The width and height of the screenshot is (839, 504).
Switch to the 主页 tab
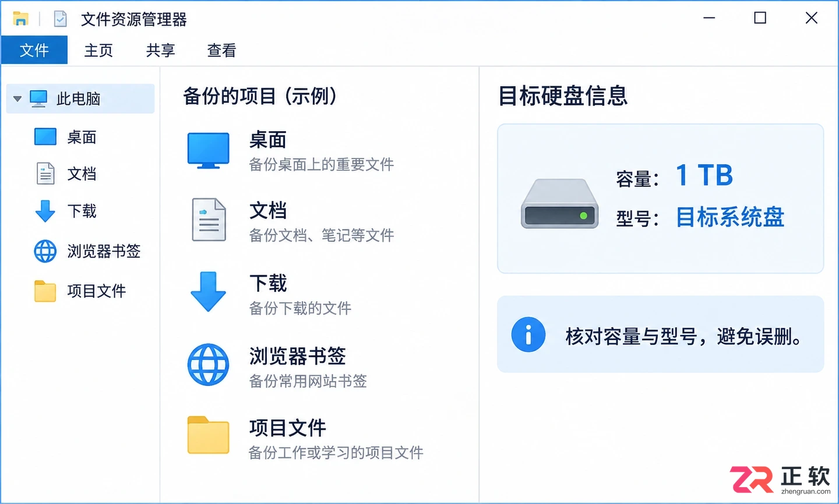pos(98,51)
